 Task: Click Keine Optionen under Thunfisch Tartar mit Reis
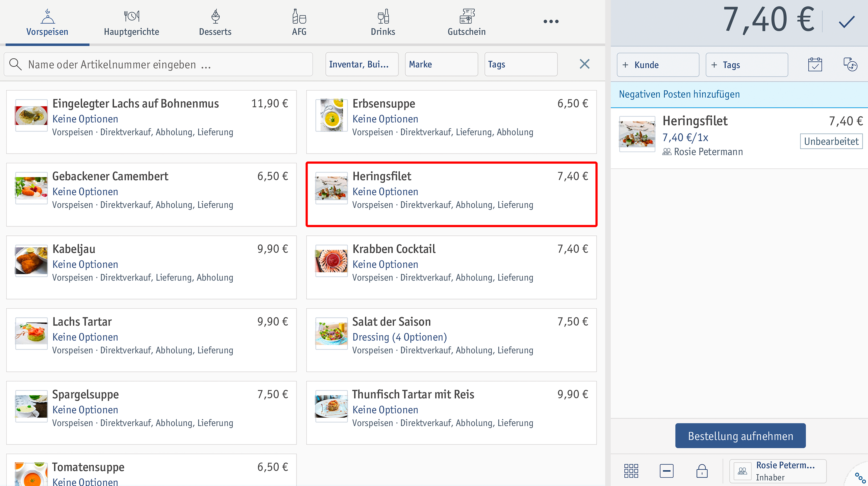[385, 410]
